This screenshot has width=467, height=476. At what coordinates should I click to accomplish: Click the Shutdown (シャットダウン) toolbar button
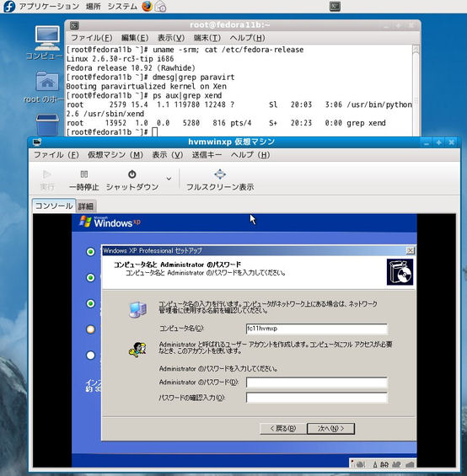click(x=132, y=180)
